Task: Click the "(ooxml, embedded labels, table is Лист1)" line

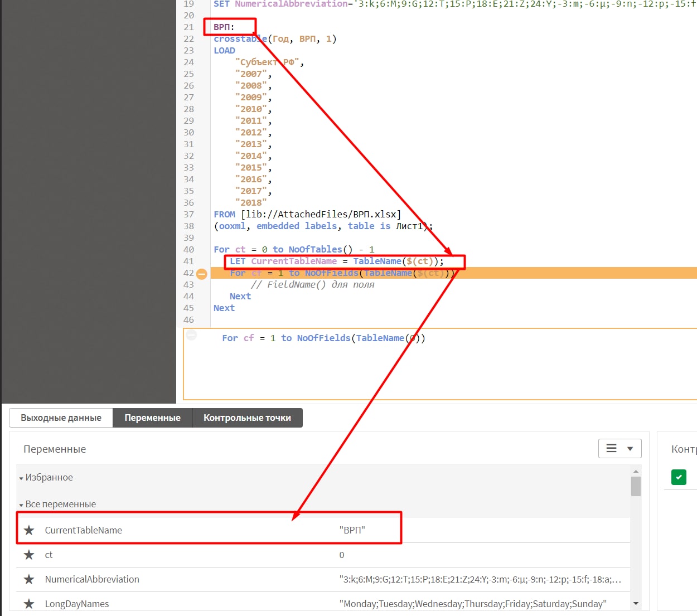Action: click(x=323, y=226)
